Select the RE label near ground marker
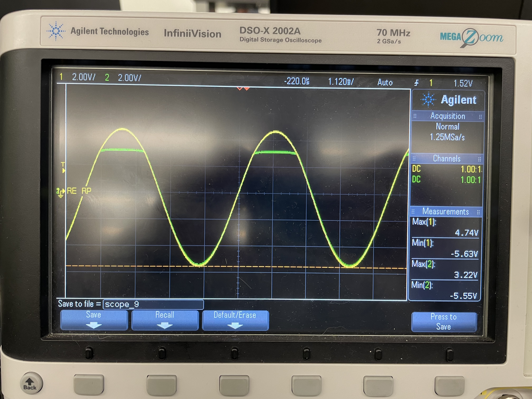The image size is (532, 399). [x=72, y=191]
